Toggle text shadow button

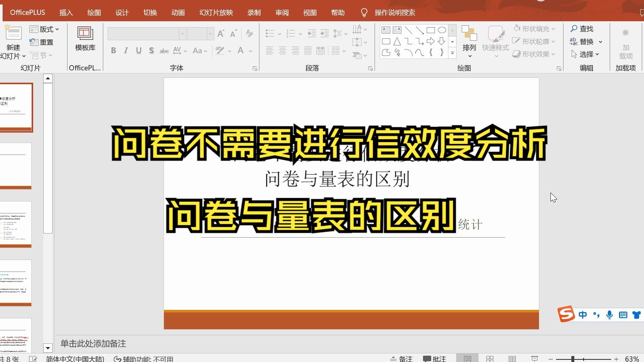pos(151,51)
